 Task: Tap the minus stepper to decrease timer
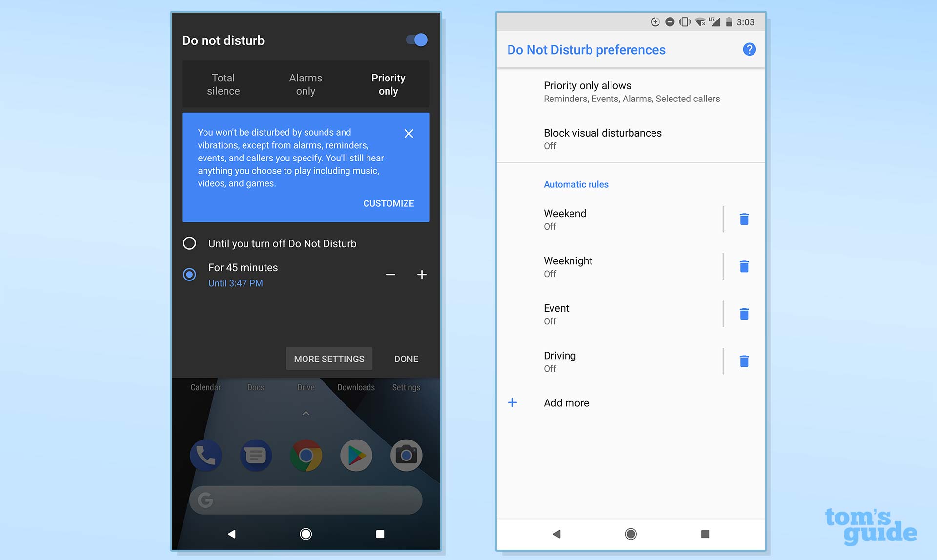pos(390,275)
